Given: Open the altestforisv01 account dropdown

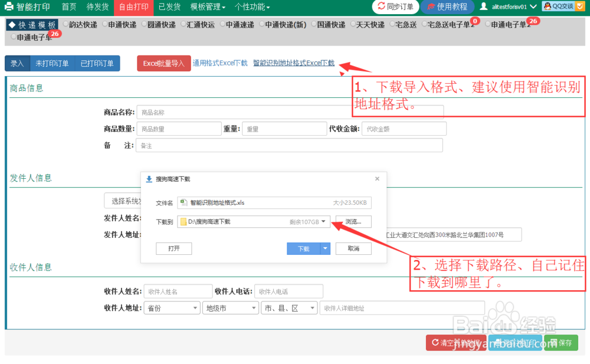Looking at the screenshot, I should pos(509,6).
